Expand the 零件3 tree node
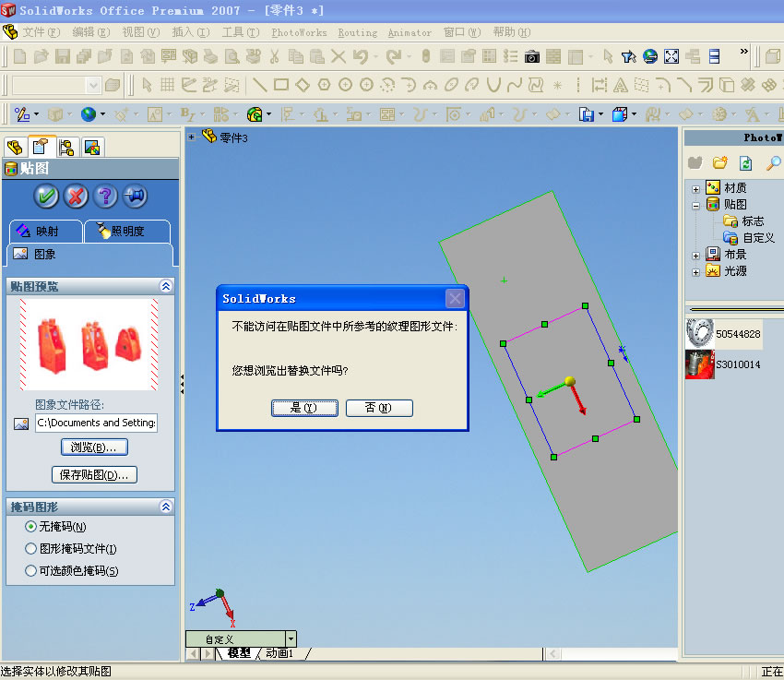Screen dimensions: 784x680 [192, 137]
